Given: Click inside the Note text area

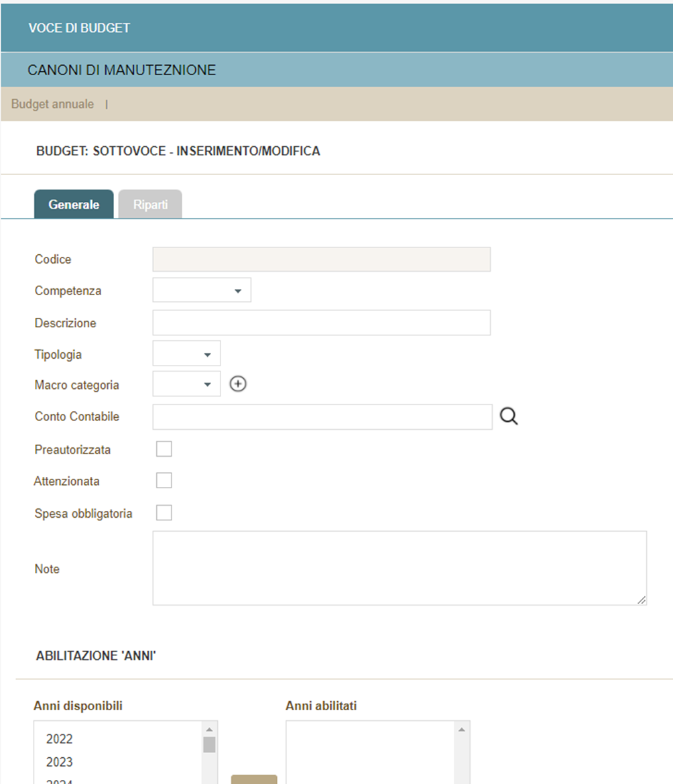Looking at the screenshot, I should coord(399,568).
